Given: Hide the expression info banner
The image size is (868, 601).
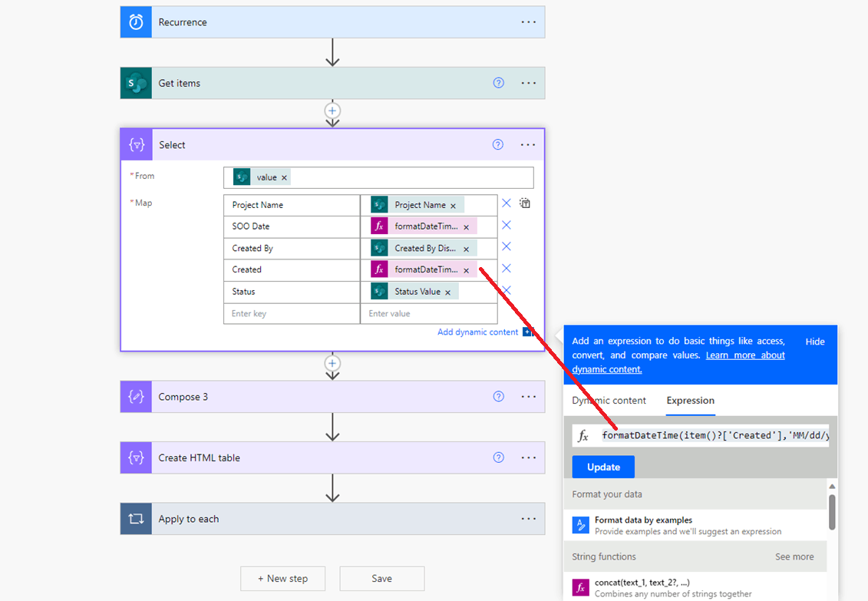Looking at the screenshot, I should click(815, 342).
